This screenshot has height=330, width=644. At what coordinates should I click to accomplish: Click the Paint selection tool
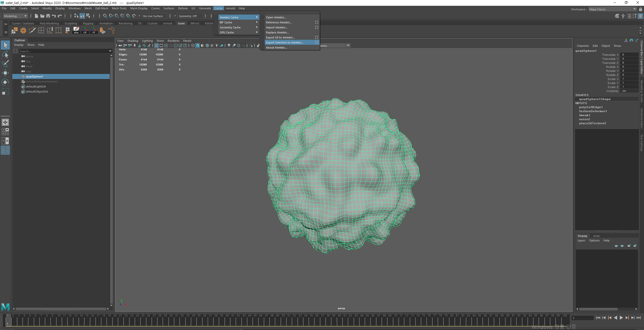[5, 63]
